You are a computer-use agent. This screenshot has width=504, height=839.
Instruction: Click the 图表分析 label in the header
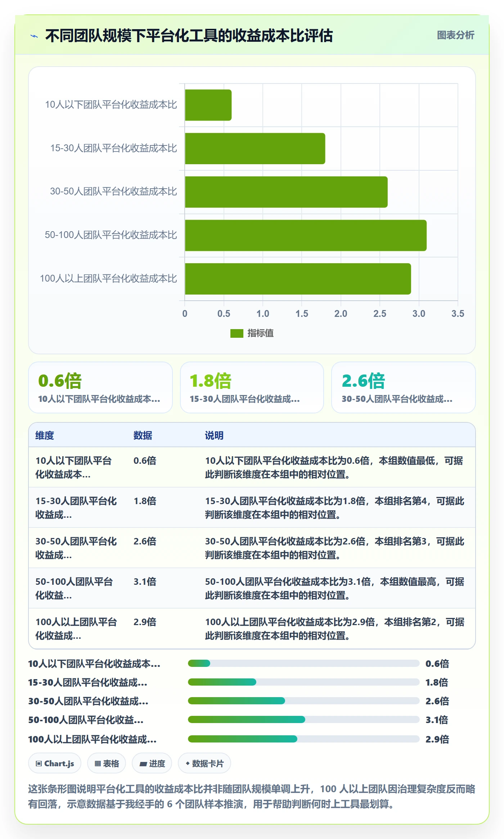(x=455, y=35)
